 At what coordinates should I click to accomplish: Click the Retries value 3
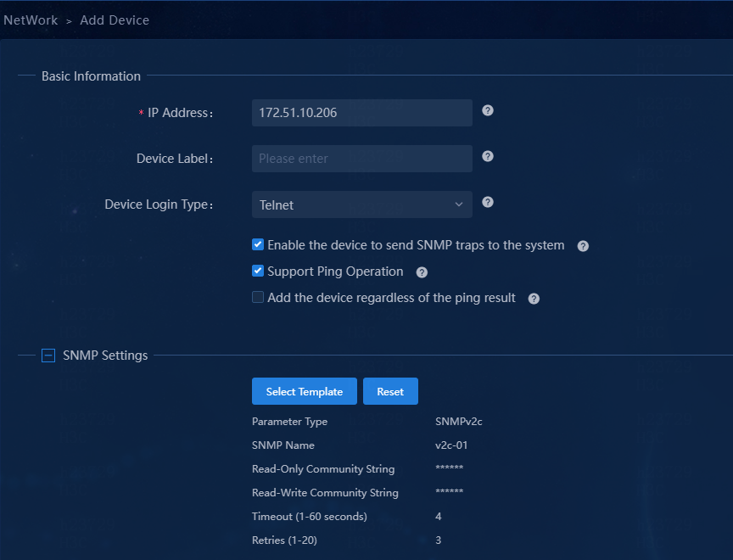coord(438,540)
